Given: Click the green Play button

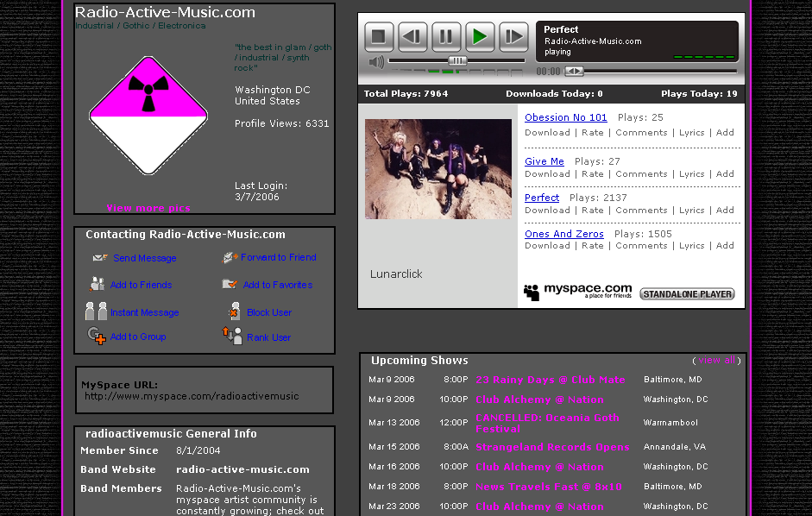Looking at the screenshot, I should tap(480, 36).
